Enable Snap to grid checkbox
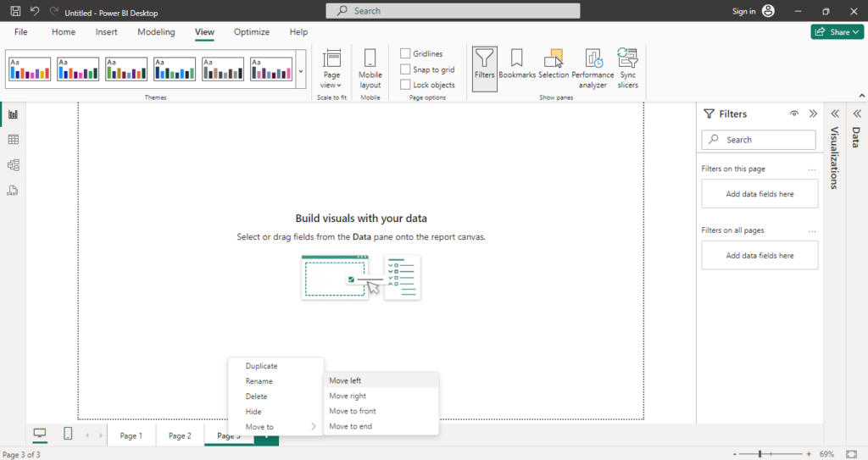868x460 pixels. pos(405,69)
